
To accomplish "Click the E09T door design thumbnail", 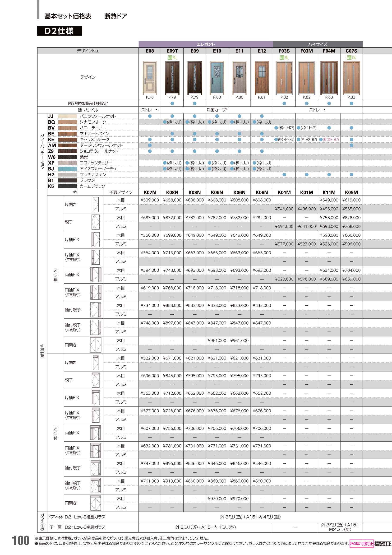I will pos(172,78).
